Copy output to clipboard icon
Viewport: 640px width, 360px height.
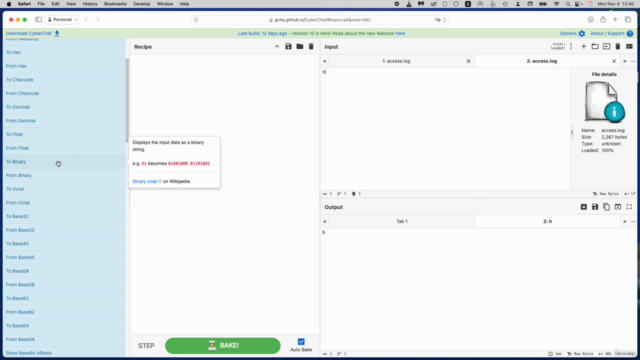coord(607,207)
